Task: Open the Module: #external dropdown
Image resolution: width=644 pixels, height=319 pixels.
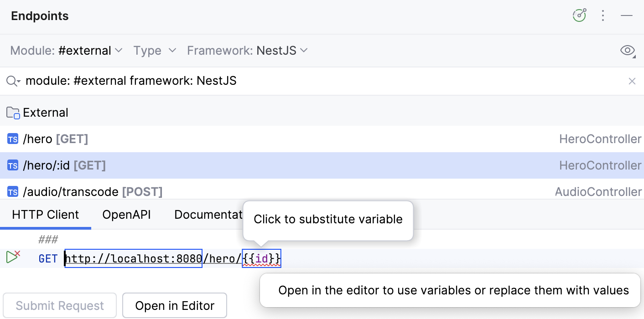Action: click(67, 51)
